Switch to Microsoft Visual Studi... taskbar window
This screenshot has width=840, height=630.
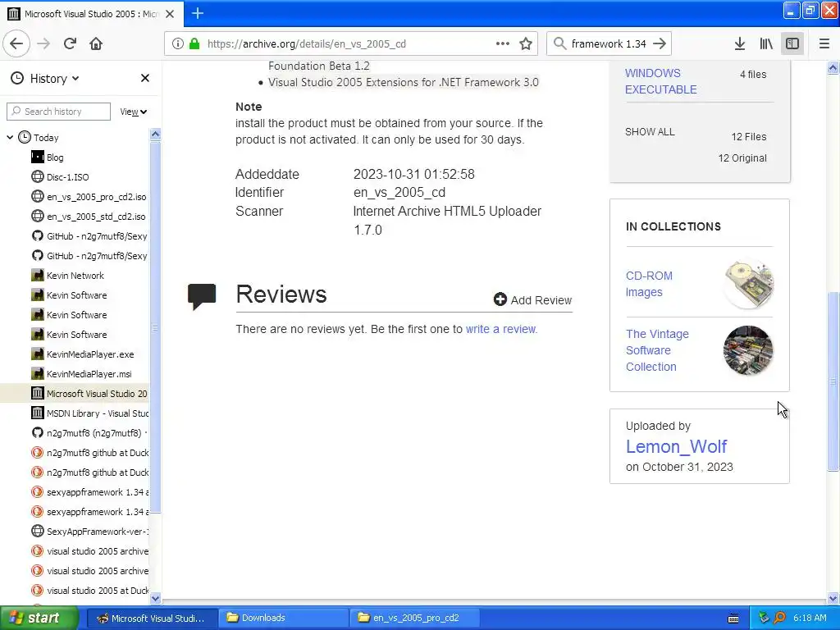151,619
